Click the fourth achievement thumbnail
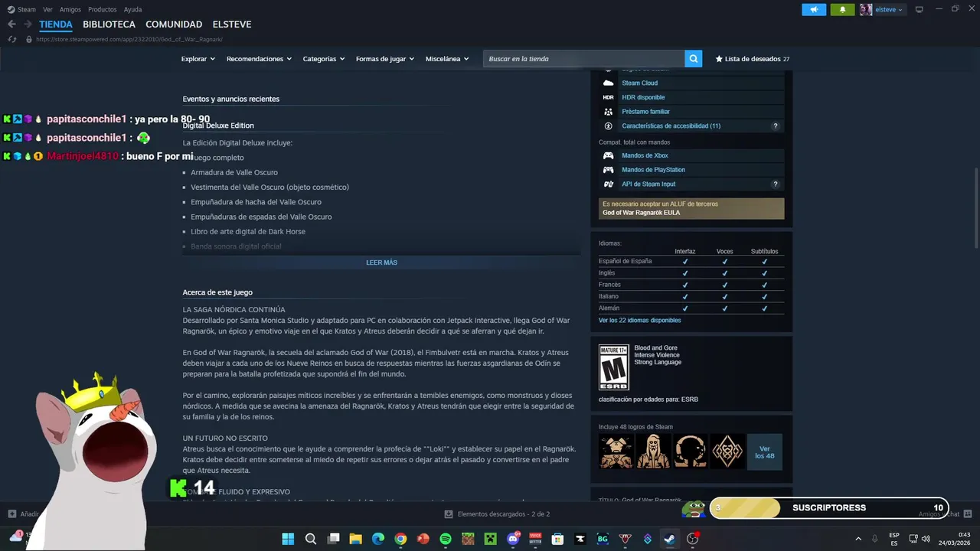 click(x=727, y=452)
